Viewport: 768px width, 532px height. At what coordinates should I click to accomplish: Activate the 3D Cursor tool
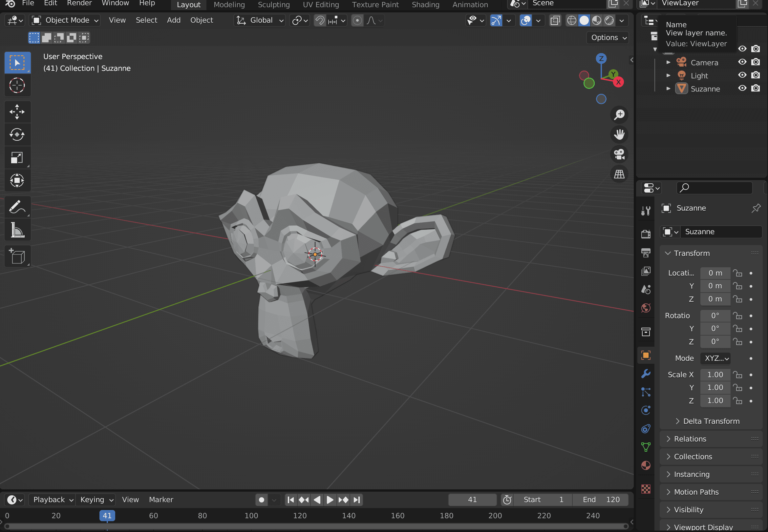point(17,85)
